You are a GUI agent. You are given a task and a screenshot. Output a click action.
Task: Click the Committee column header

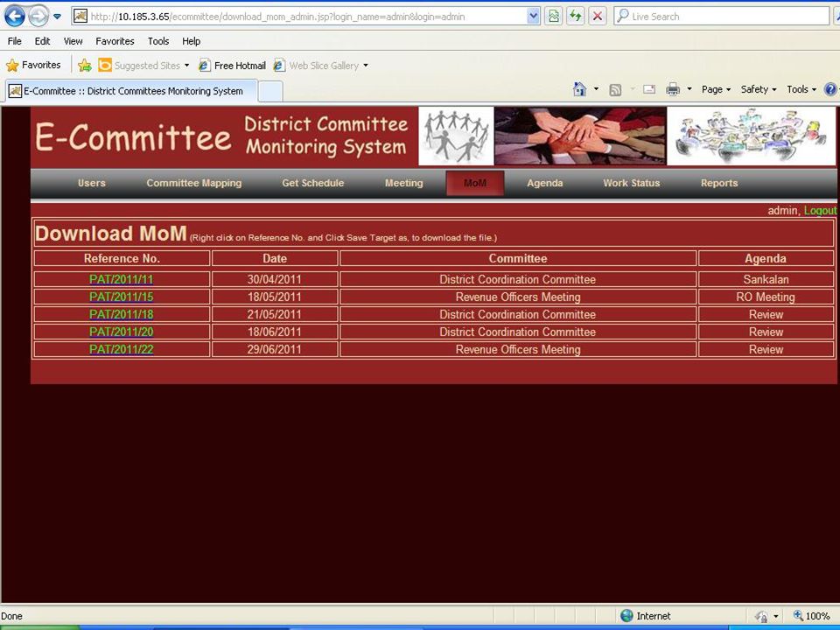pos(517,258)
